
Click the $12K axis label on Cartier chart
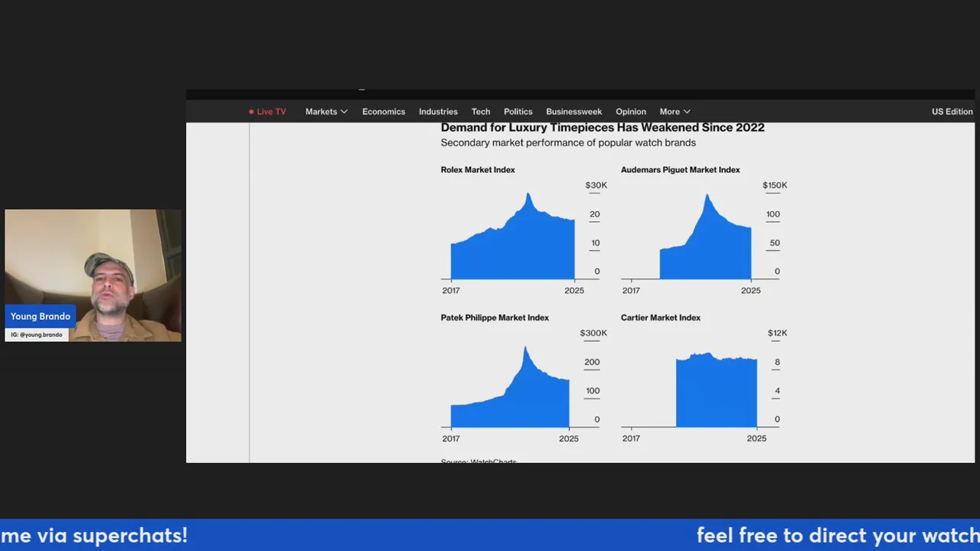tap(777, 333)
